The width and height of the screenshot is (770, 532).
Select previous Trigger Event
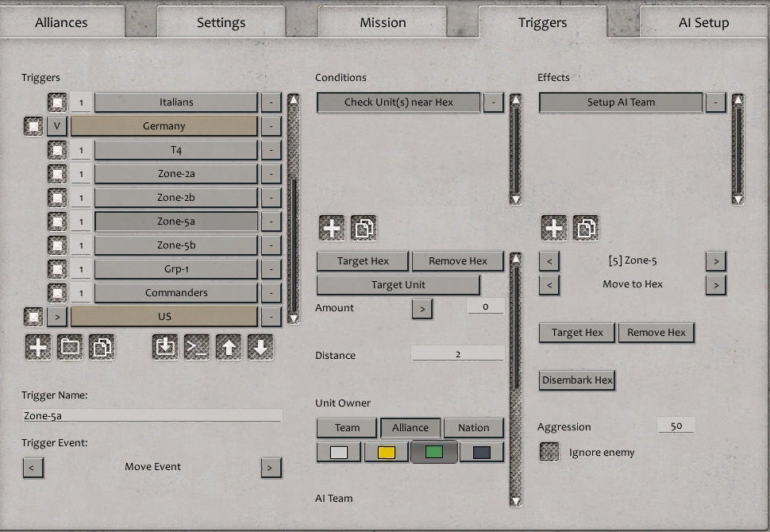(x=33, y=468)
